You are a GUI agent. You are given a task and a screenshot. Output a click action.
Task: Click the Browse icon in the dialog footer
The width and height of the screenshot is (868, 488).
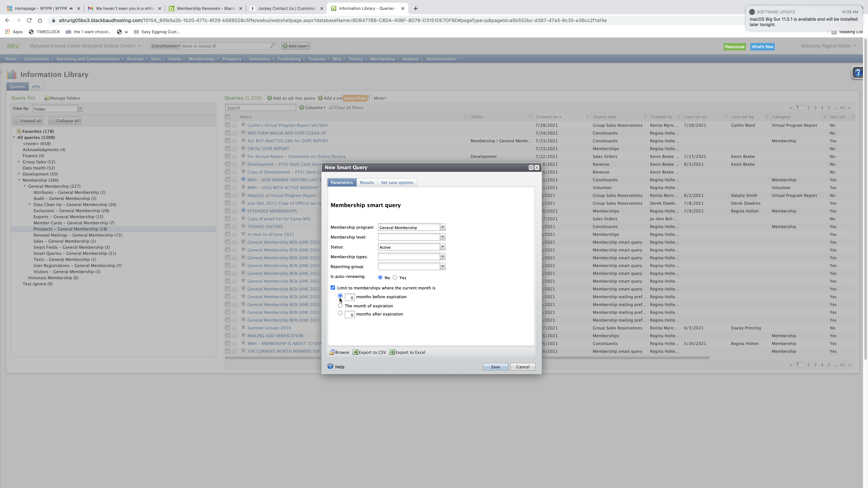tap(332, 352)
